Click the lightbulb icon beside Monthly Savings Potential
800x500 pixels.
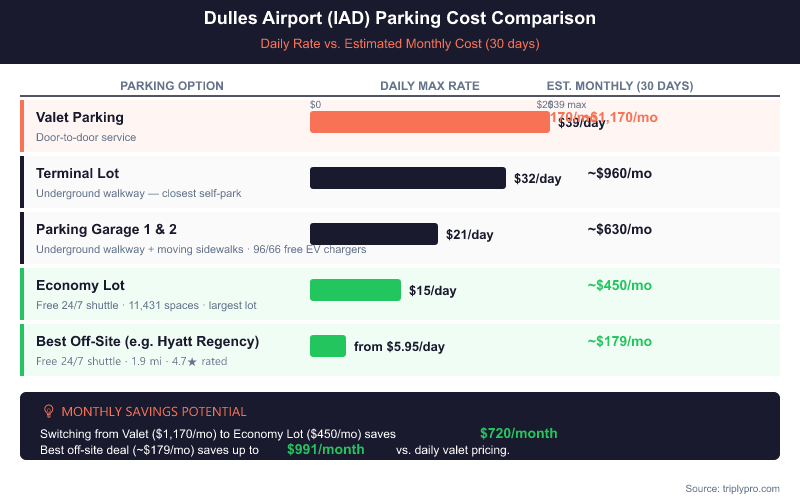pyautogui.click(x=48, y=411)
